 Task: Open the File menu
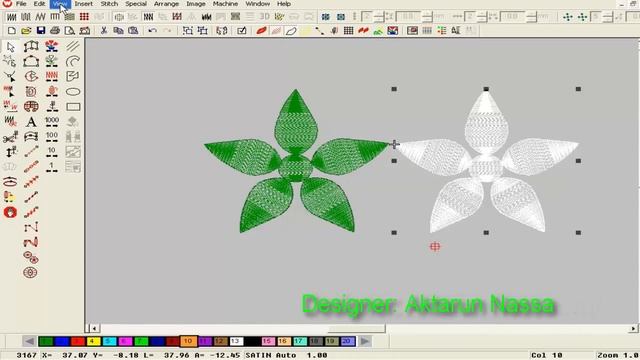pos(21,4)
